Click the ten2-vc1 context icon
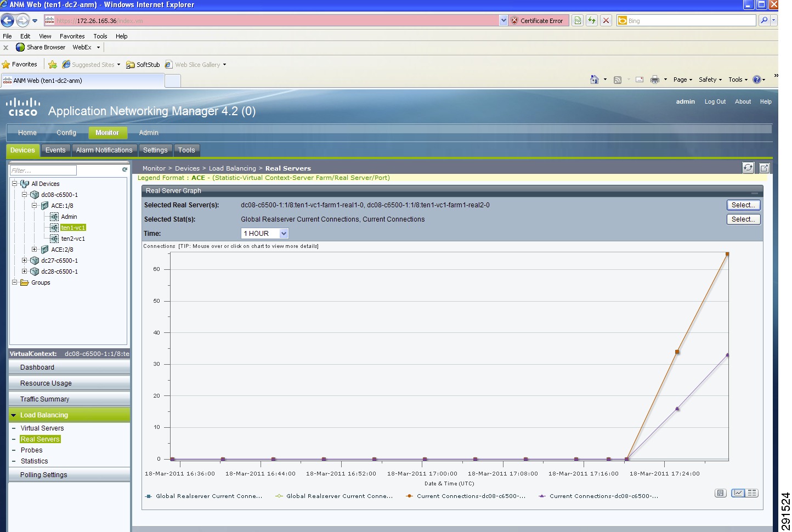 click(54, 239)
